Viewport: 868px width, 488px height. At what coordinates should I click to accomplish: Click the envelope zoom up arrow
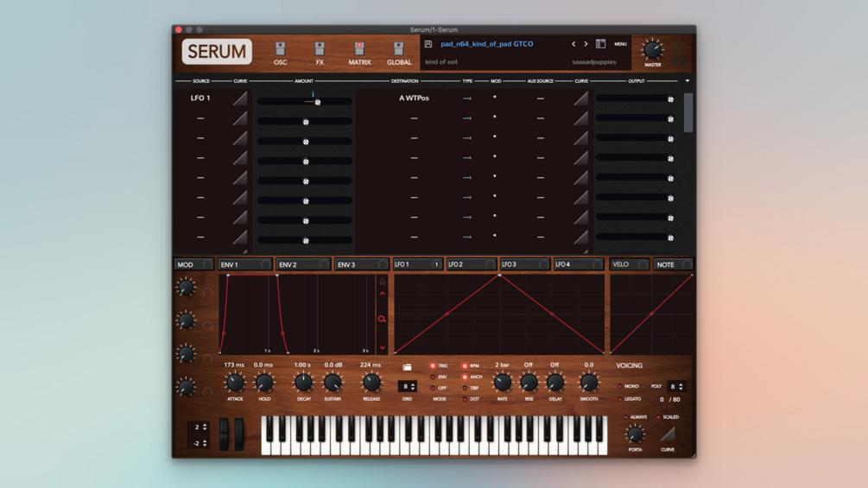coord(382,294)
